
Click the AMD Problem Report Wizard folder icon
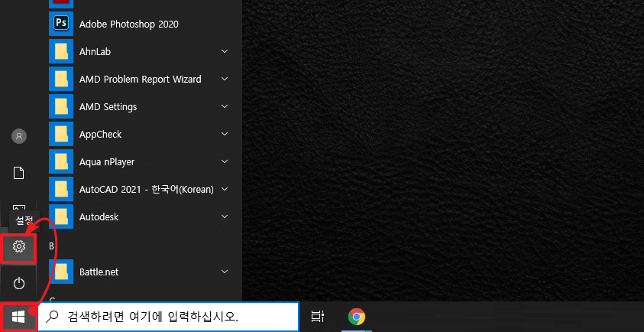tap(61, 79)
